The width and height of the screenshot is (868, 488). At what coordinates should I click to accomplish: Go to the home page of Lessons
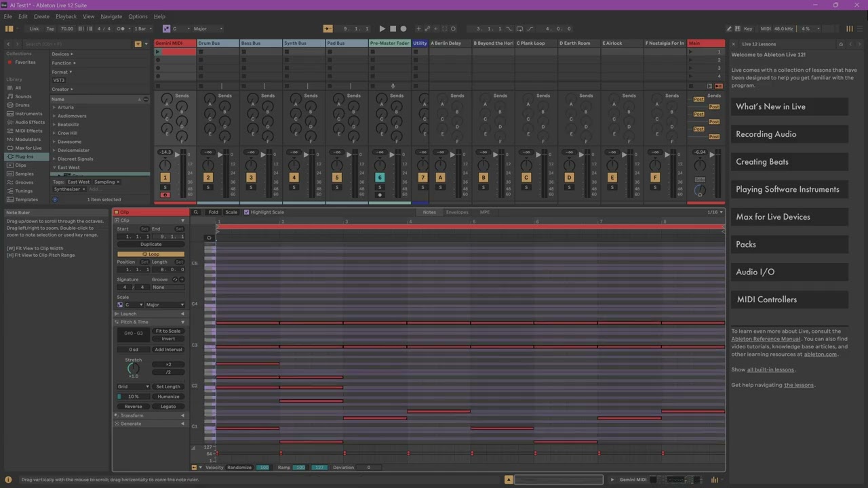tap(841, 44)
